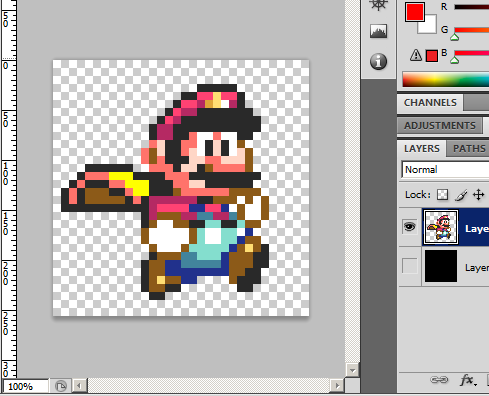
Task: Select the black layer thumbnail
Action: (x=441, y=266)
